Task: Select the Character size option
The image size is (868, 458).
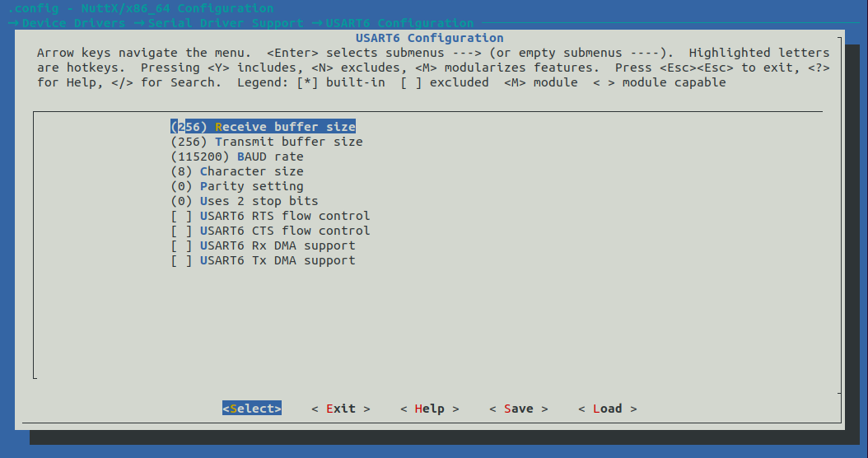Action: [237, 171]
